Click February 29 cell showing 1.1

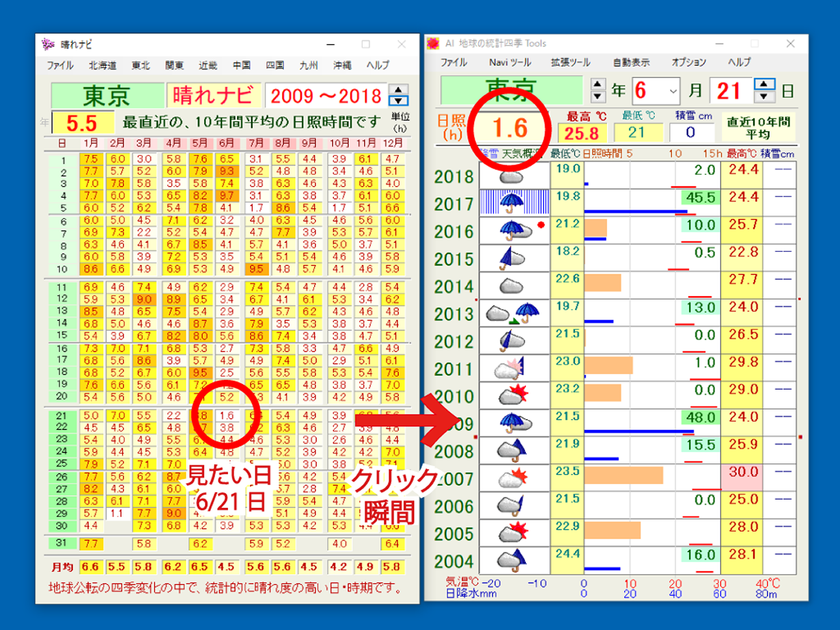coord(117,513)
